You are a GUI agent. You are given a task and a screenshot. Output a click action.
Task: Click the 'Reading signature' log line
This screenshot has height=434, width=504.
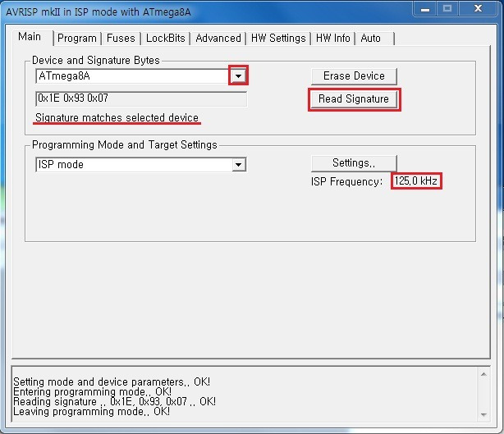point(114,401)
